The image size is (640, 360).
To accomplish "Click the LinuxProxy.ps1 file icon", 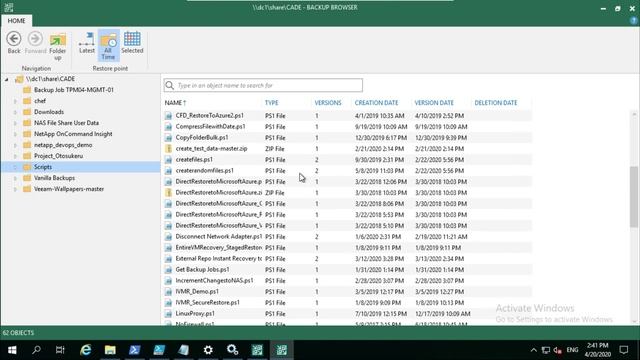I will coord(168,314).
